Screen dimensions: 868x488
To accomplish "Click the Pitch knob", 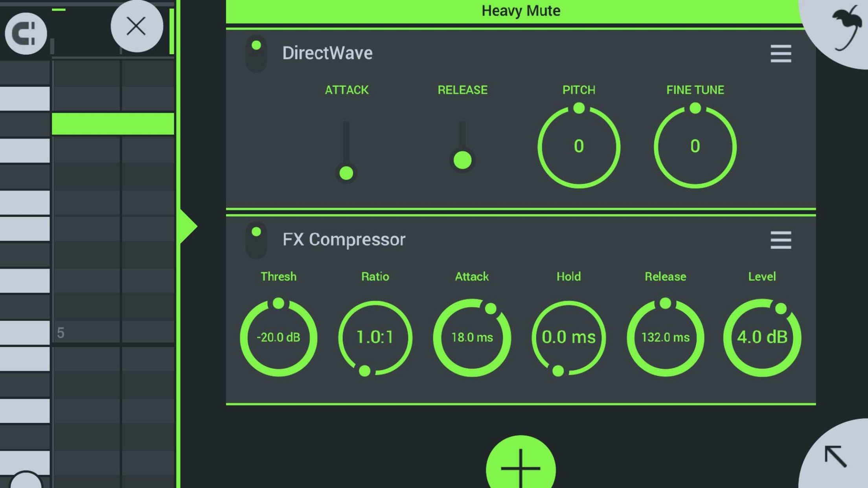I will [579, 147].
